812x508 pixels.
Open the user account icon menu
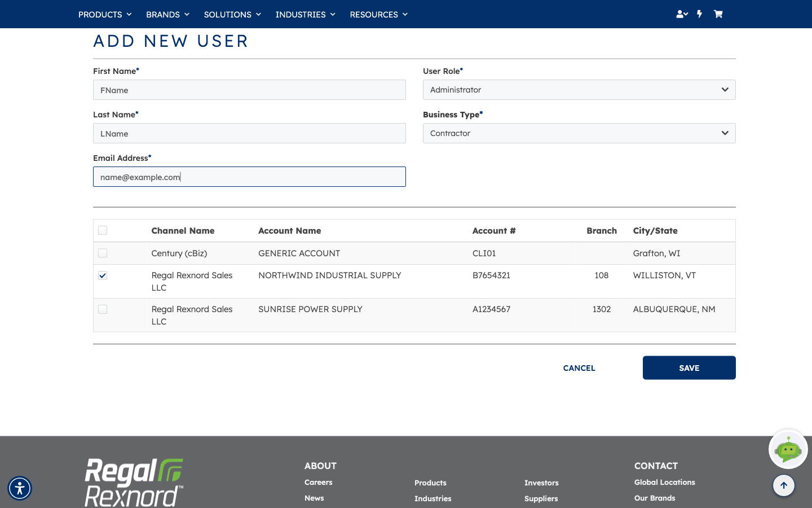tap(682, 14)
